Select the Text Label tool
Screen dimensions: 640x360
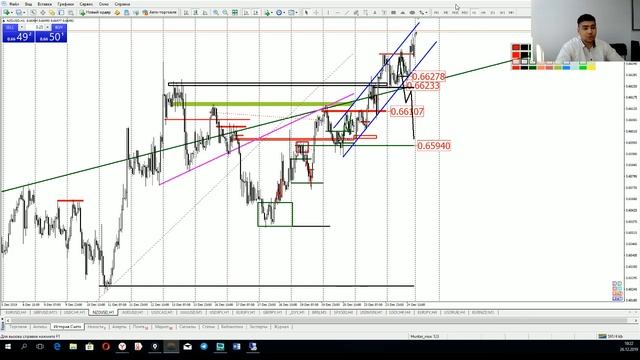pyautogui.click(x=384, y=12)
